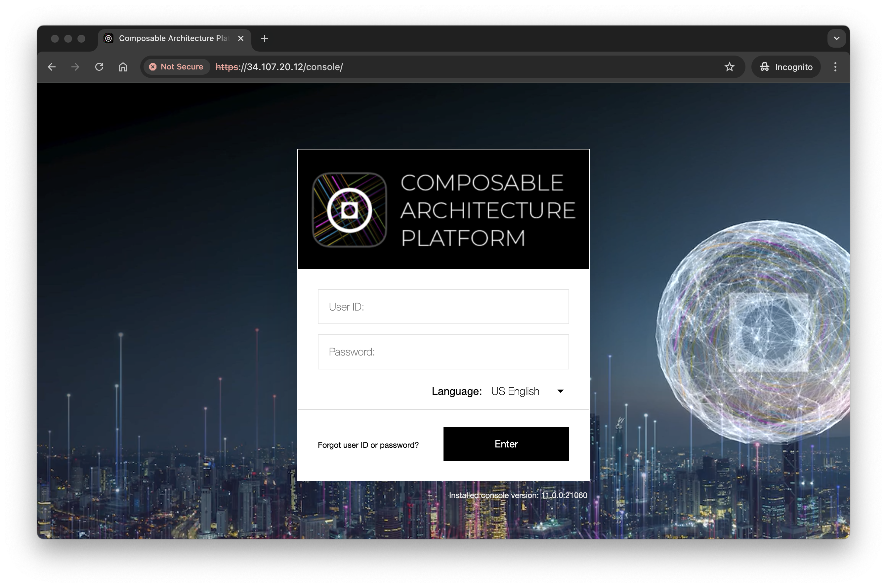Click into the Password field

click(x=443, y=351)
